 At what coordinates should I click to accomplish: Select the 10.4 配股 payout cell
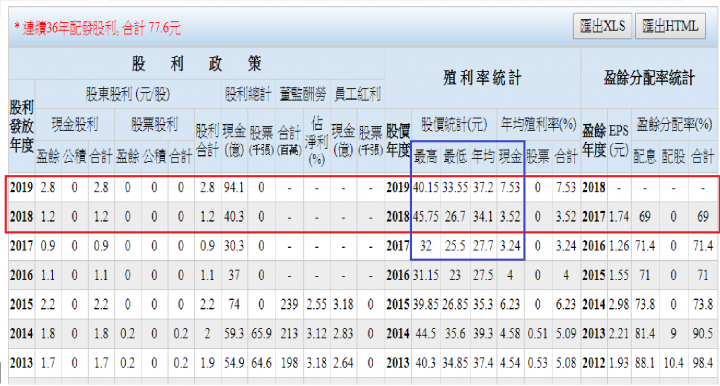coord(673,363)
